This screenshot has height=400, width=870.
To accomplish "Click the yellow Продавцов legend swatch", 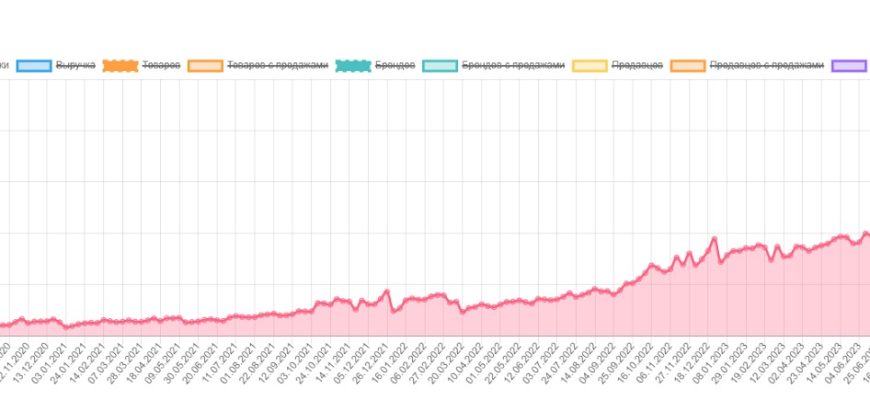I will [590, 65].
